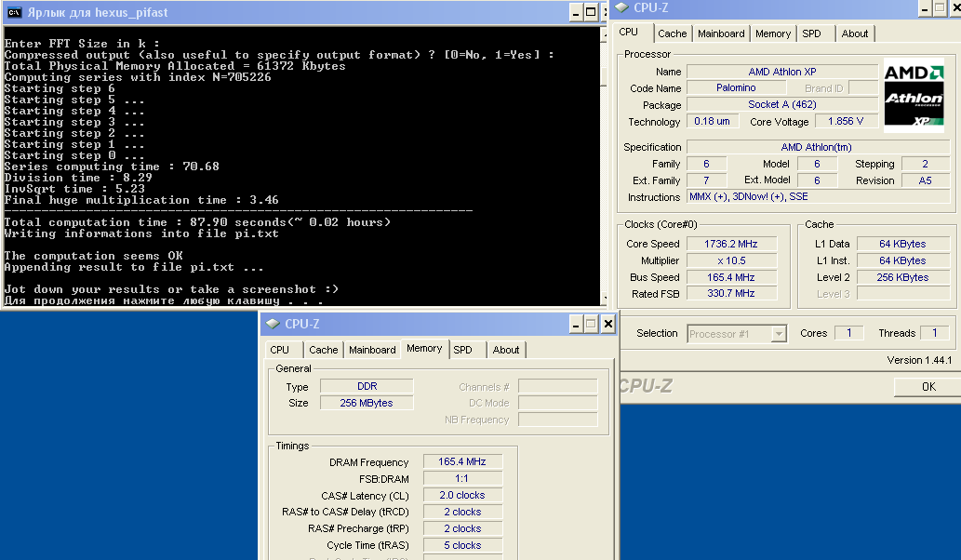The width and height of the screenshot is (961, 560).
Task: Click the CAS# Latency value '2.0 clocks'
Action: pos(462,495)
